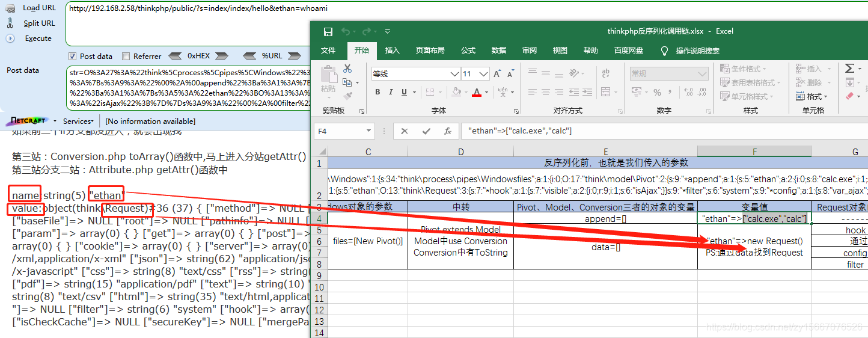Open the Format cells dropdown in Cells group
The height and width of the screenshot is (338, 868).
[812, 96]
